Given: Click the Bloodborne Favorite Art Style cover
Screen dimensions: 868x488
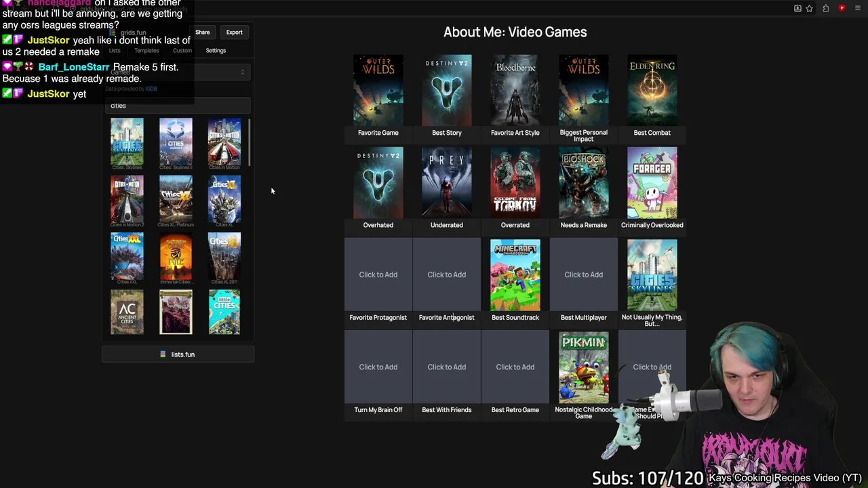Looking at the screenshot, I should click(x=515, y=91).
